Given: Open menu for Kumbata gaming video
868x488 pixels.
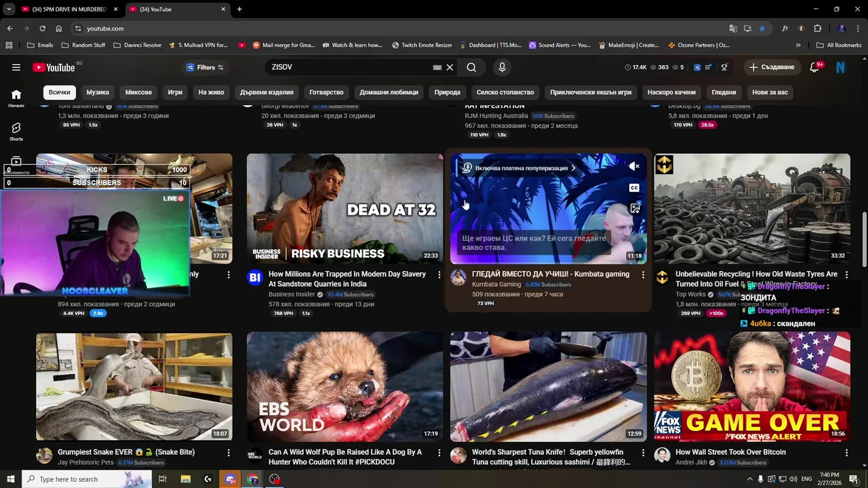Looking at the screenshot, I should click(x=643, y=274).
